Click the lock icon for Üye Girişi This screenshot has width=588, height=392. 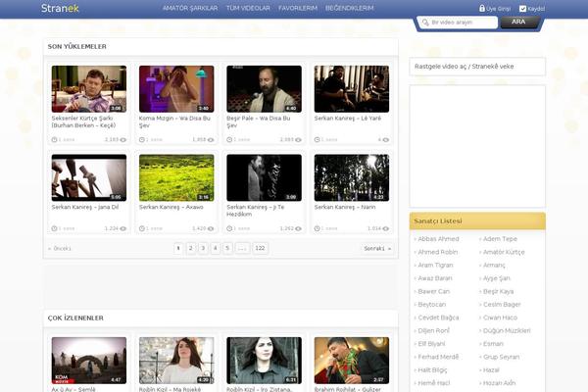pyautogui.click(x=482, y=8)
